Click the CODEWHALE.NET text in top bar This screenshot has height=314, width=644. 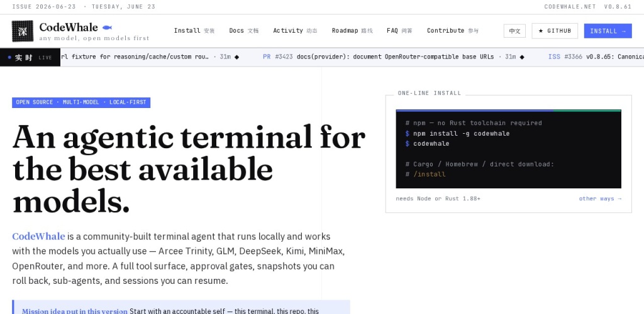(x=570, y=6)
